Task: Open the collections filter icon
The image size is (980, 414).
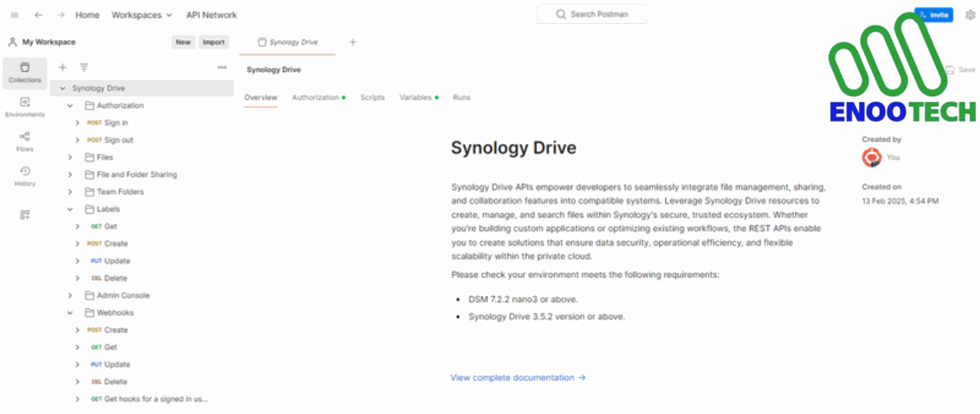Action: tap(84, 67)
